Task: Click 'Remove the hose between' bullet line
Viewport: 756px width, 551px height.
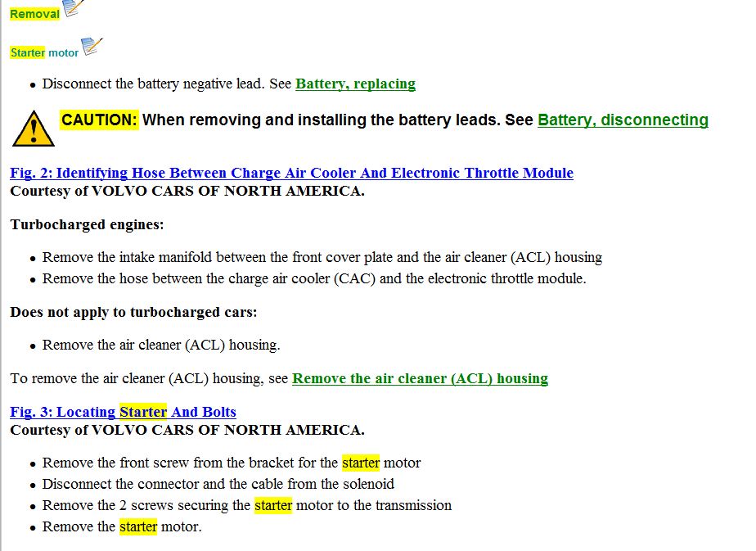Action: tap(314, 278)
